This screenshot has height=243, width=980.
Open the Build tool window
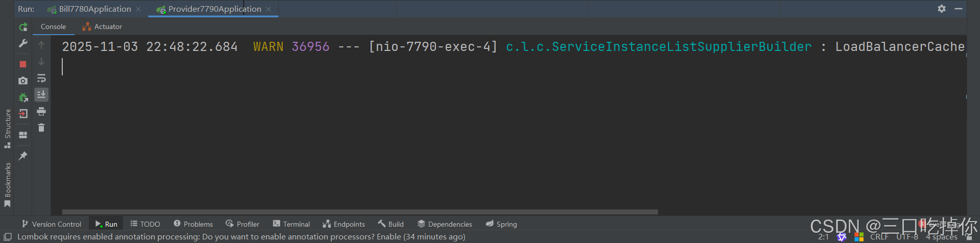[390, 224]
